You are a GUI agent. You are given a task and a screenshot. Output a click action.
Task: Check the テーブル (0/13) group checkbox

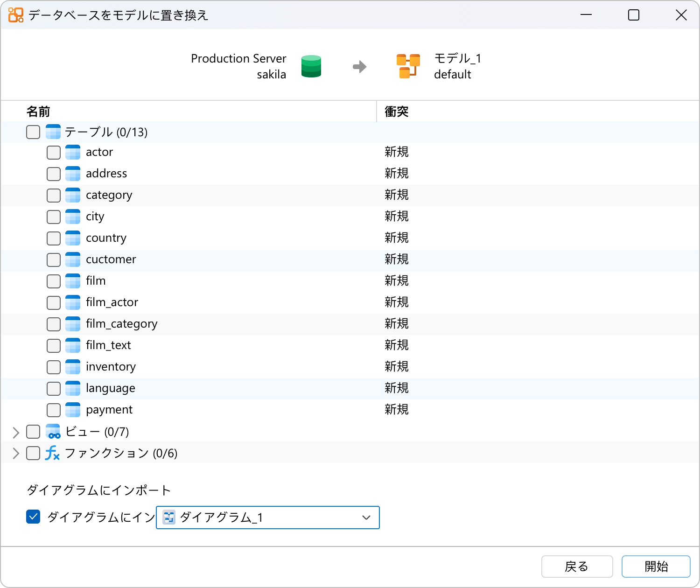click(33, 132)
